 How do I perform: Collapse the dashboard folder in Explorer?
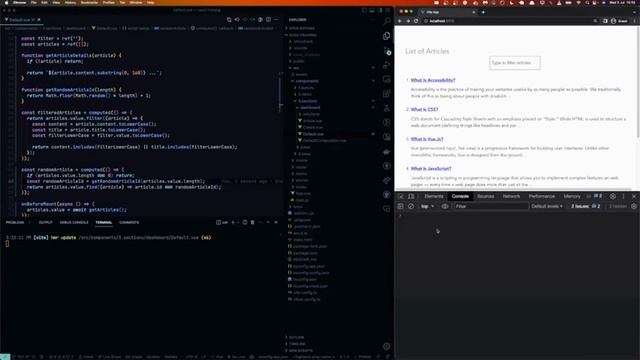pos(309,108)
